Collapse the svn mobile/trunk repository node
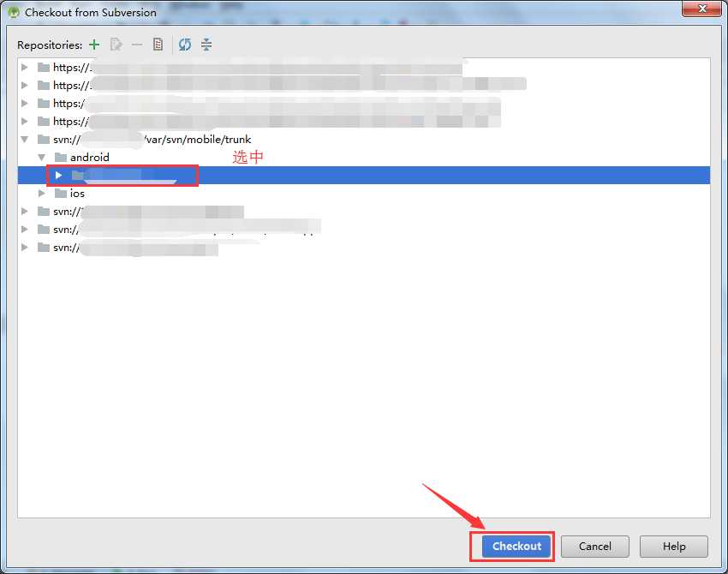The width and height of the screenshot is (728, 574). tap(25, 140)
